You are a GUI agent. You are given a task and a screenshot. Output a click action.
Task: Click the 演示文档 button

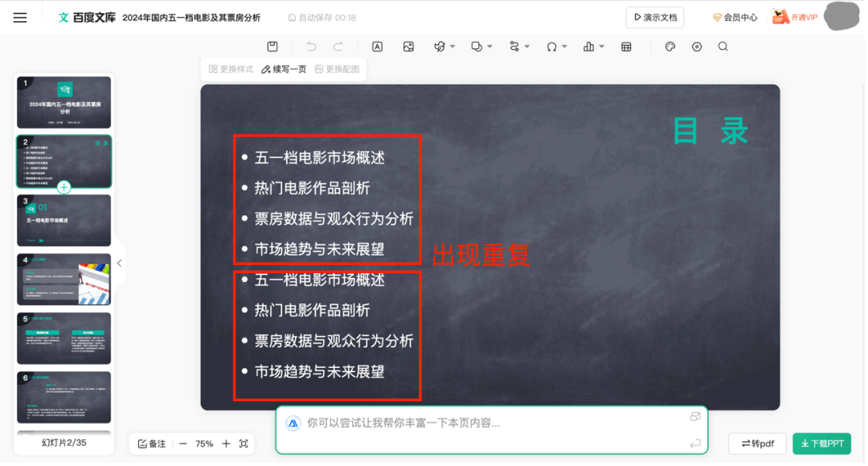655,18
